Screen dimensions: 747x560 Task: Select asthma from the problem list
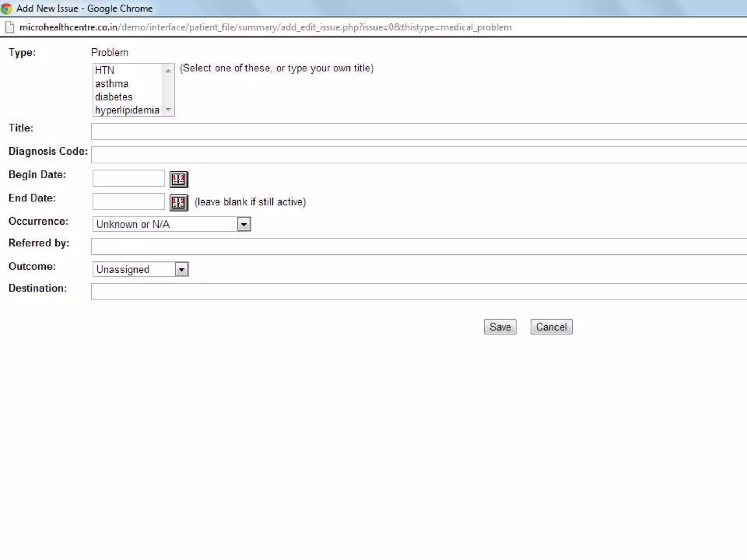(112, 83)
